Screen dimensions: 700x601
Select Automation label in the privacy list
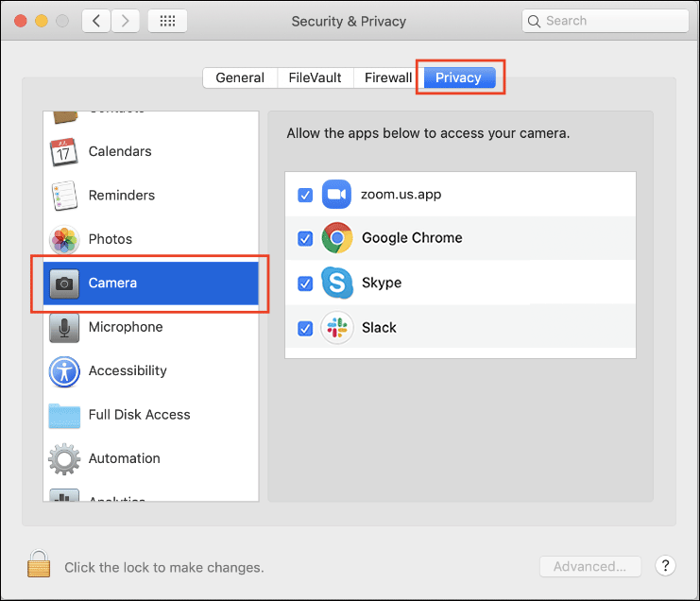coord(124,458)
